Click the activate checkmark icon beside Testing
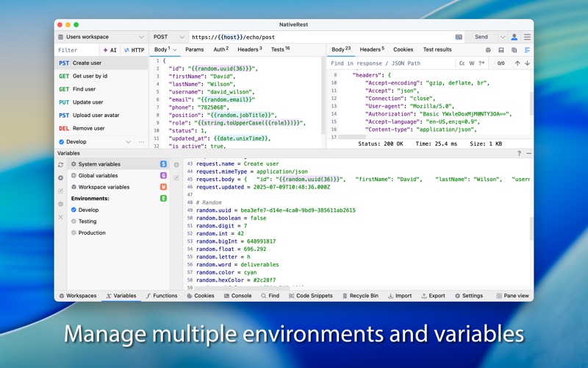Image resolution: width=588 pixels, height=368 pixels. 60,204
